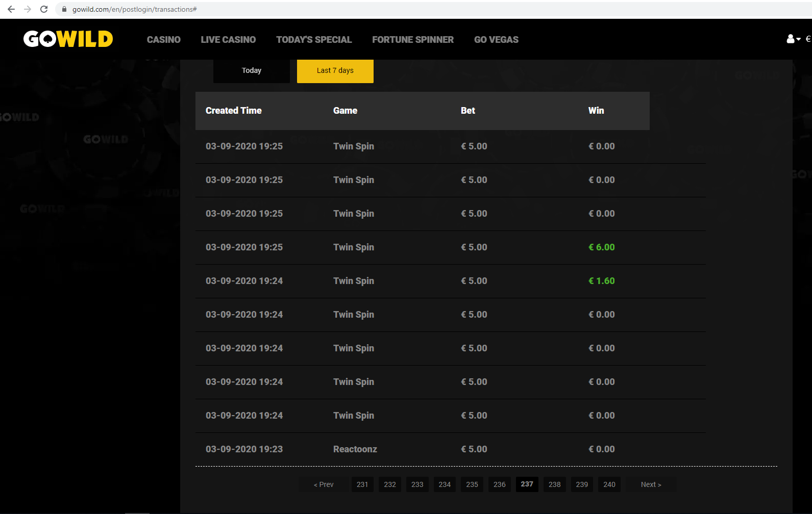The image size is (812, 514).
Task: Jump to page 235
Action: (472, 484)
